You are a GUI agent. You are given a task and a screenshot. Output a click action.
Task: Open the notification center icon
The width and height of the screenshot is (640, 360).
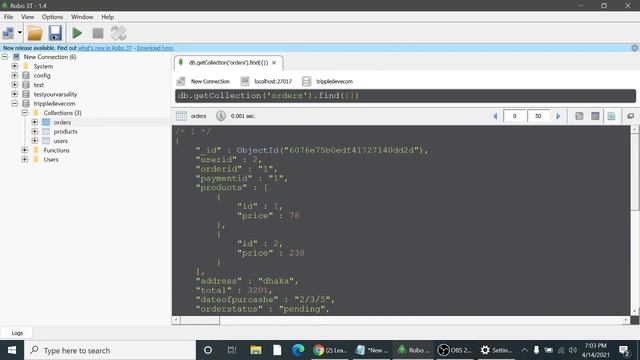[624, 350]
